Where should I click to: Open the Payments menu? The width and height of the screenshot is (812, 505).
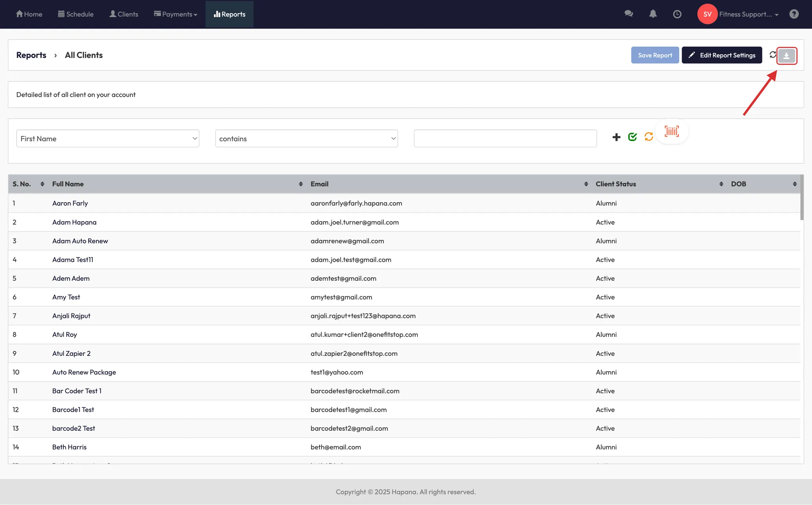pyautogui.click(x=176, y=14)
